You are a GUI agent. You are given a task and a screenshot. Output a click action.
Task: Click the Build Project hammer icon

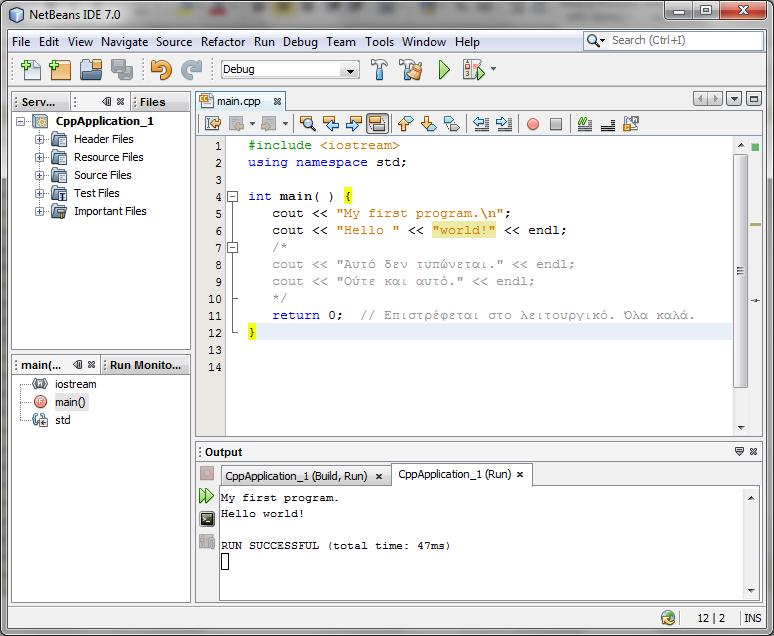(379, 70)
